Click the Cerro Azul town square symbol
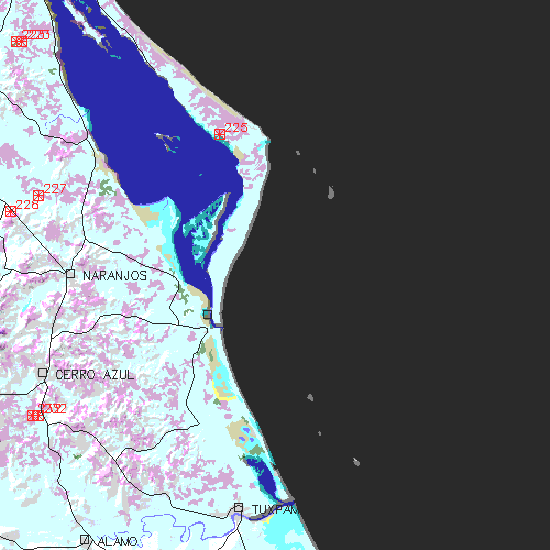The width and height of the screenshot is (550, 550). tap(42, 372)
